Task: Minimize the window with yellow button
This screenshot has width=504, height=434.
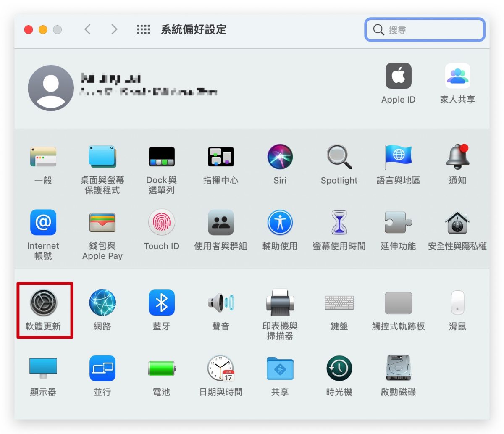Action: click(x=43, y=29)
